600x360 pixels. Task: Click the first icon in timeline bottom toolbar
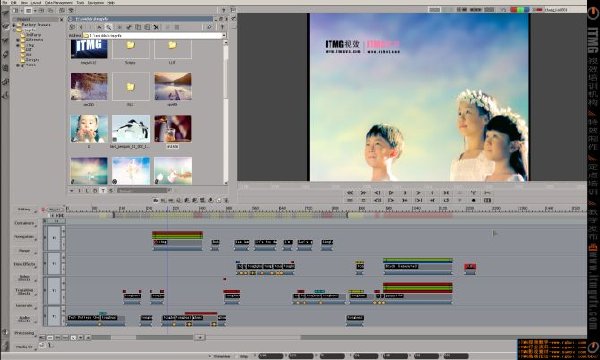pos(42,337)
